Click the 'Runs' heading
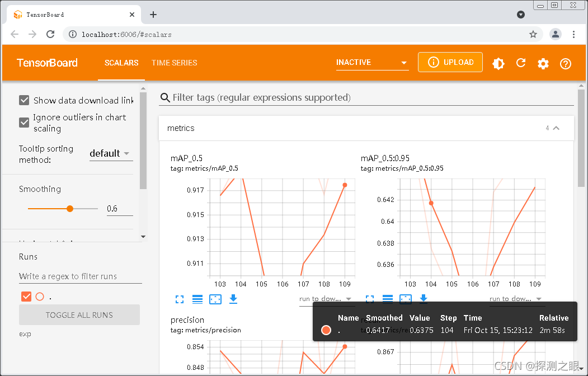 (x=28, y=257)
